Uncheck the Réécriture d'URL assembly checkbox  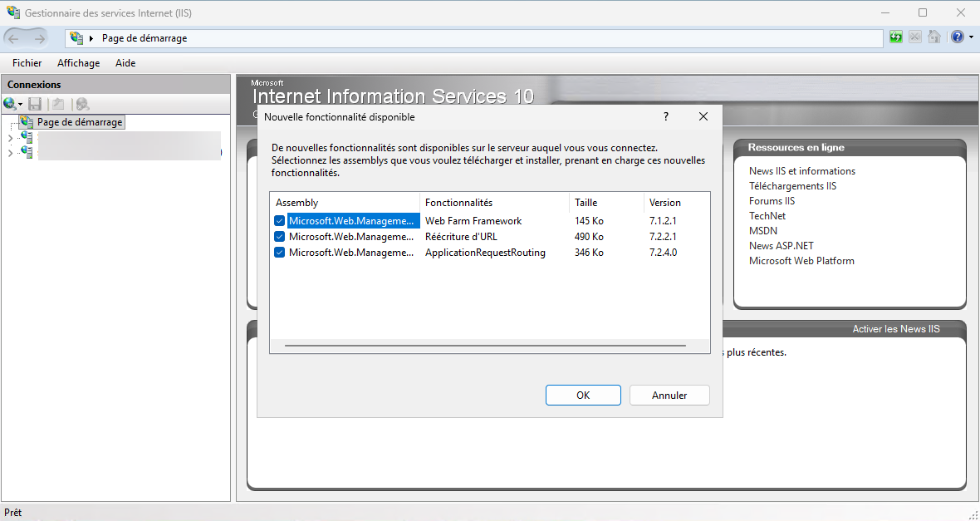point(280,237)
